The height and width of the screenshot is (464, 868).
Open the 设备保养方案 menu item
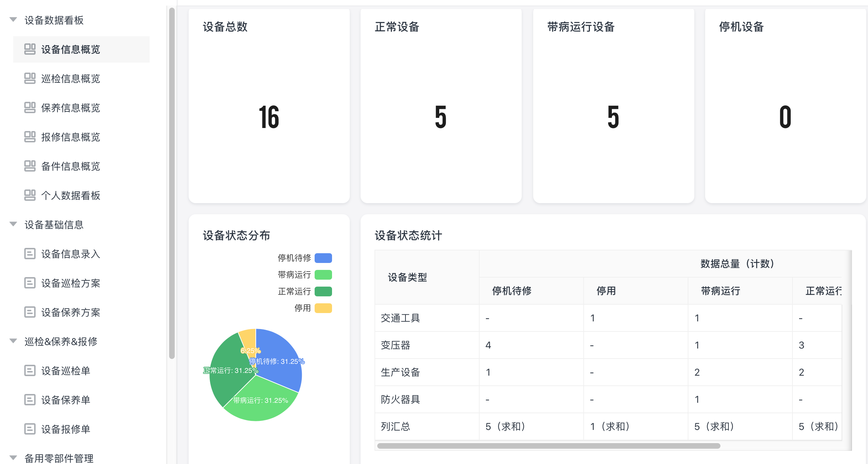[70, 312]
